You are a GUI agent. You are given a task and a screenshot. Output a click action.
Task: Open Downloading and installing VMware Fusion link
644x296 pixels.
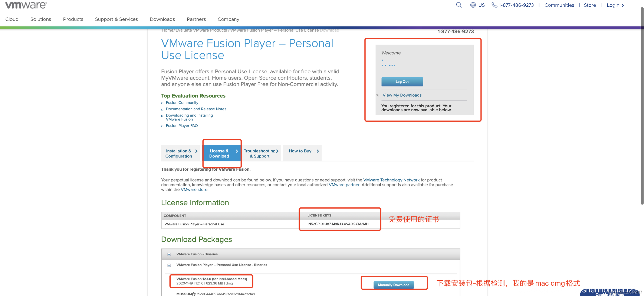[189, 117]
